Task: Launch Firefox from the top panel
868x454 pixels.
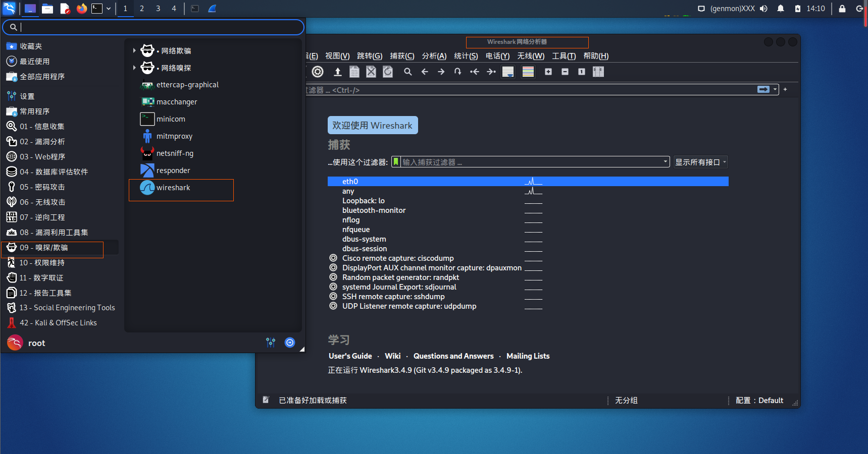Action: 82,9
